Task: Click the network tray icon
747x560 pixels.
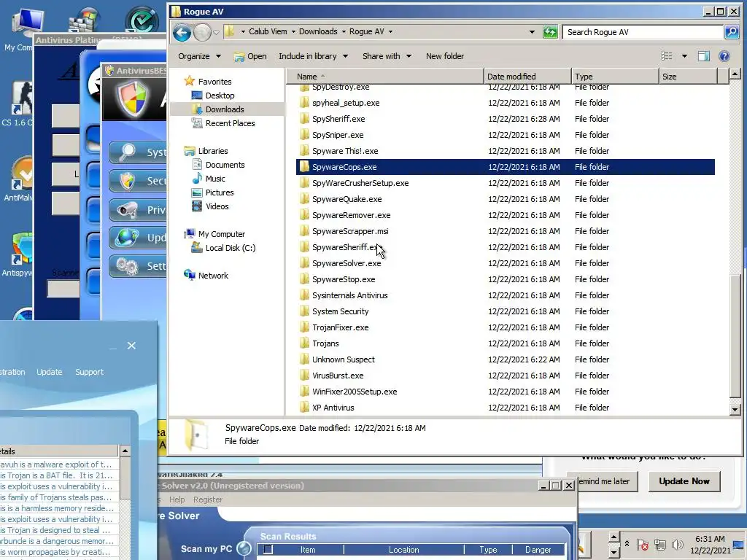Action: pos(659,544)
